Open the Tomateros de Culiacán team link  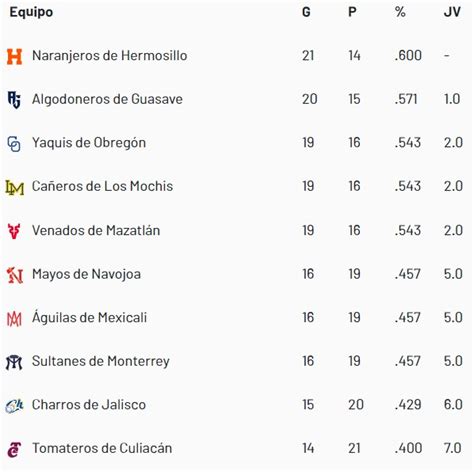click(102, 448)
